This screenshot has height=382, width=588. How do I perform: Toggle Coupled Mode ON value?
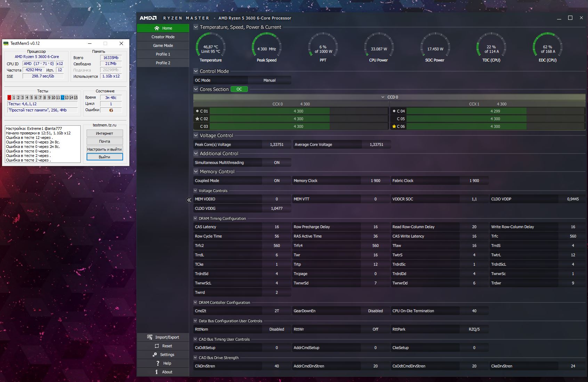tap(277, 181)
